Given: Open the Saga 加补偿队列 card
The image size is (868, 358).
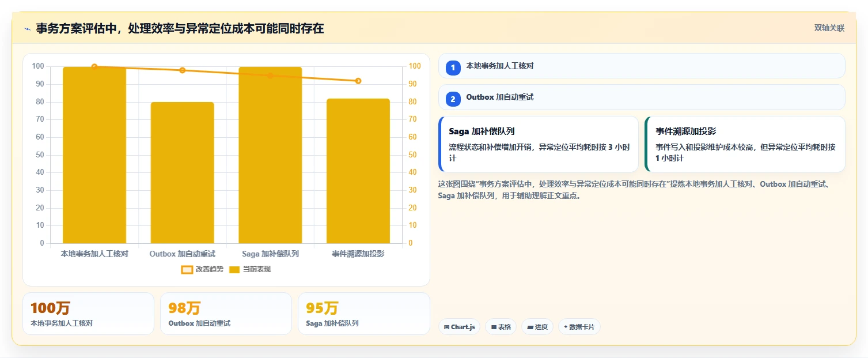Looking at the screenshot, I should (539, 144).
